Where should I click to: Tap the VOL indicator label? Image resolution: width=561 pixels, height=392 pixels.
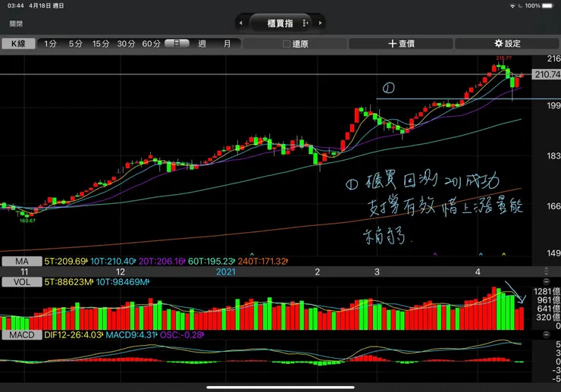[x=22, y=282]
